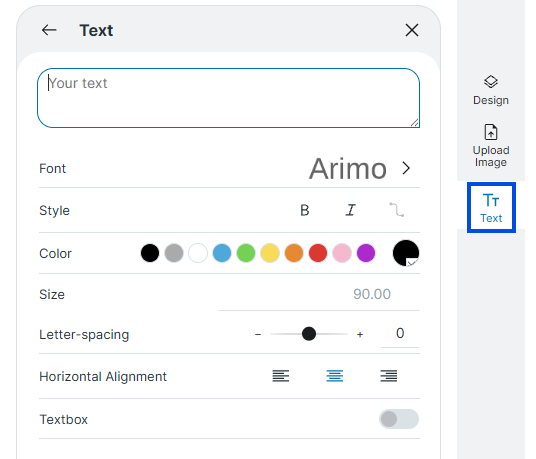The height and width of the screenshot is (459, 536).
Task: Open the custom color picker dropdown
Action: pos(406,253)
